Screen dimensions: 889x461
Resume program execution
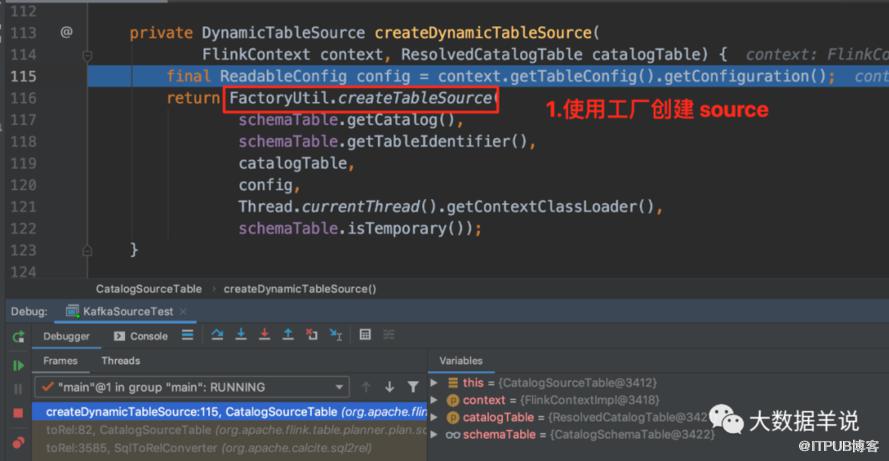pos(18,366)
